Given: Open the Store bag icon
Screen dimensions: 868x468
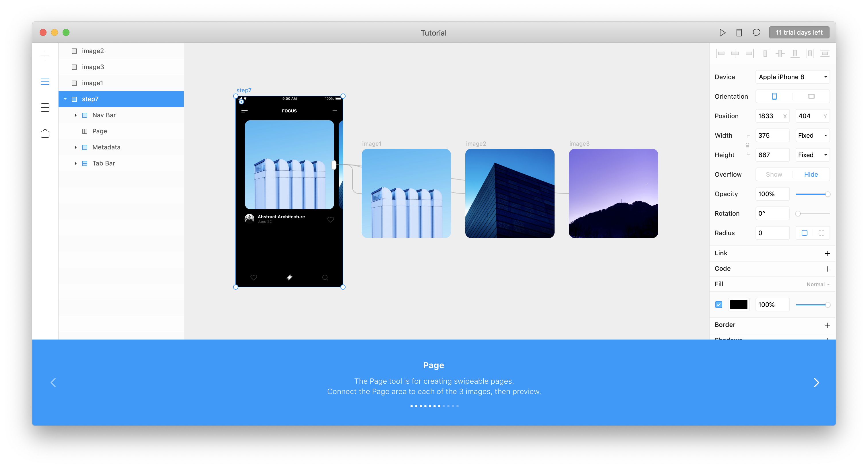Looking at the screenshot, I should (x=45, y=134).
